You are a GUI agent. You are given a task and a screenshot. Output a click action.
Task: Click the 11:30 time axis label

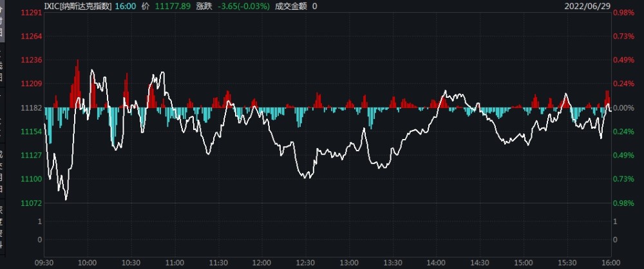pyautogui.click(x=219, y=263)
